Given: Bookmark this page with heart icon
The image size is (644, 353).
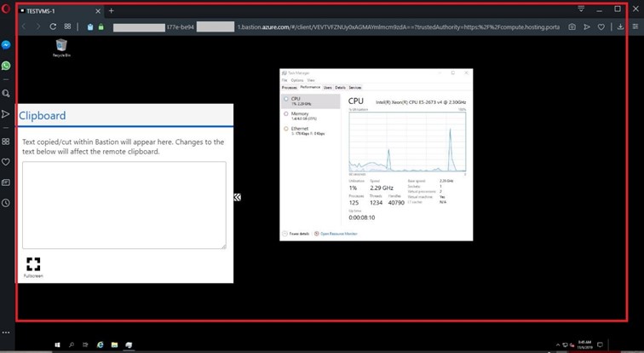Looking at the screenshot, I should tap(601, 27).
